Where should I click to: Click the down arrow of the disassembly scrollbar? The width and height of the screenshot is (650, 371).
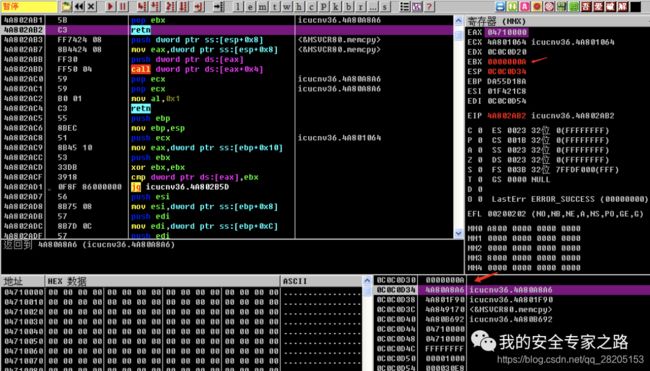tap(458, 233)
